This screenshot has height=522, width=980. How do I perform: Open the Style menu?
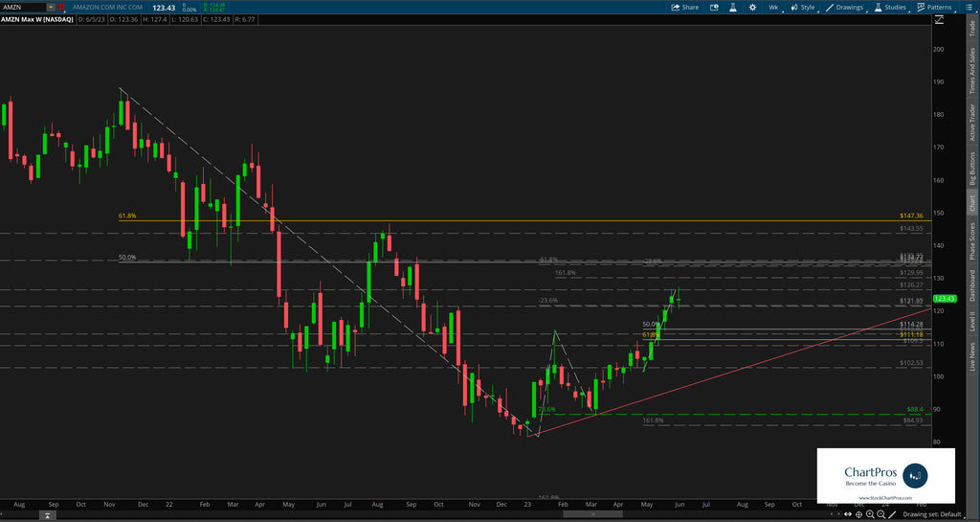[x=802, y=7]
